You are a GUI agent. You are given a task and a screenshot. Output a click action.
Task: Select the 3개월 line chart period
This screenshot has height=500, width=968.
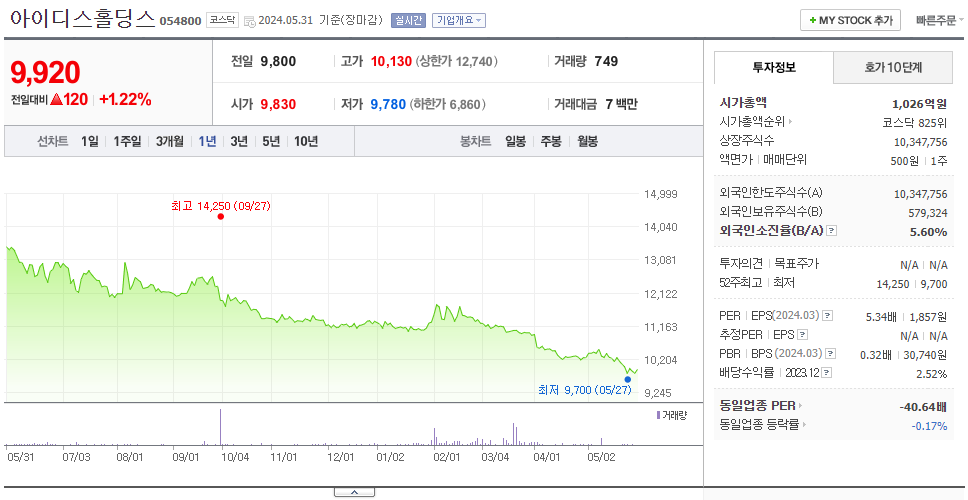[170, 141]
